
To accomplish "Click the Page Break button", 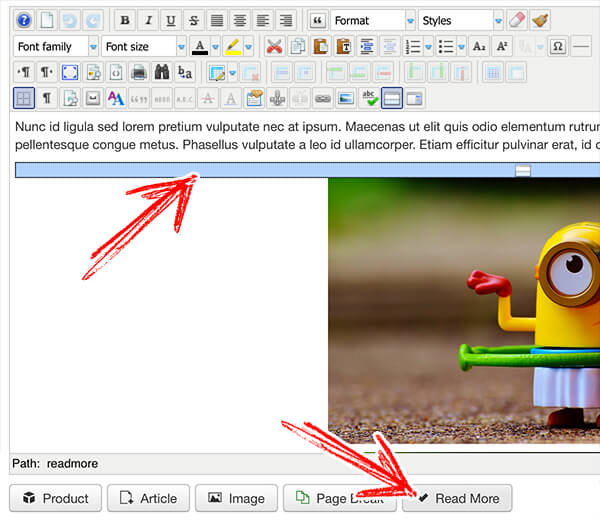I will [x=340, y=498].
